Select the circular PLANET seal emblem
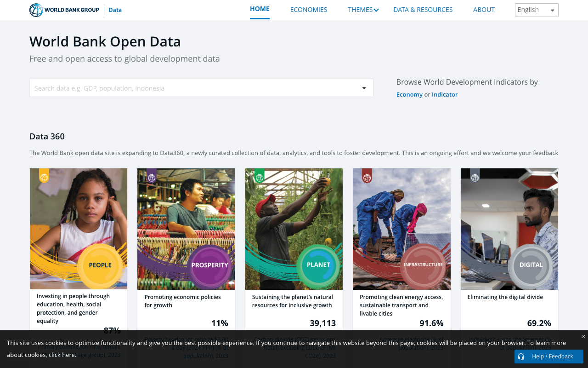 pos(319,264)
